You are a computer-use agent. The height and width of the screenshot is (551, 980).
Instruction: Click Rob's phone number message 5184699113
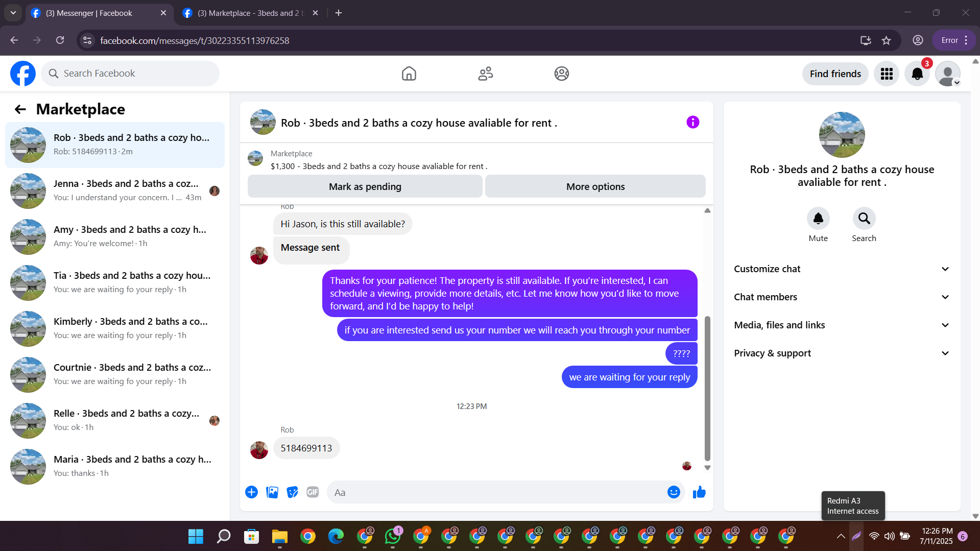[306, 448]
